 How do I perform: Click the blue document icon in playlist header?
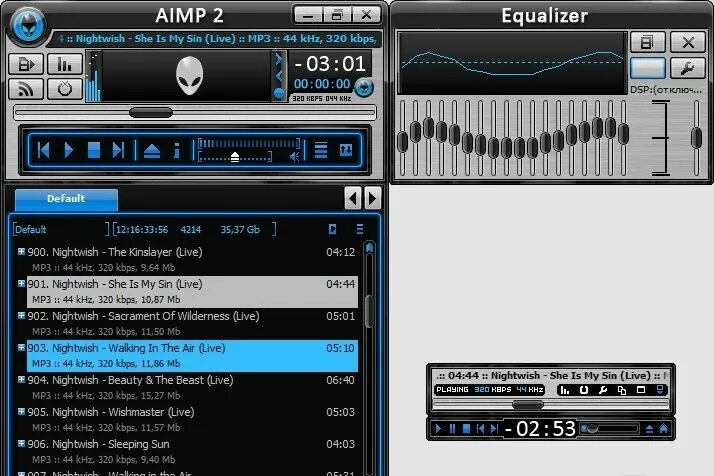click(x=332, y=229)
